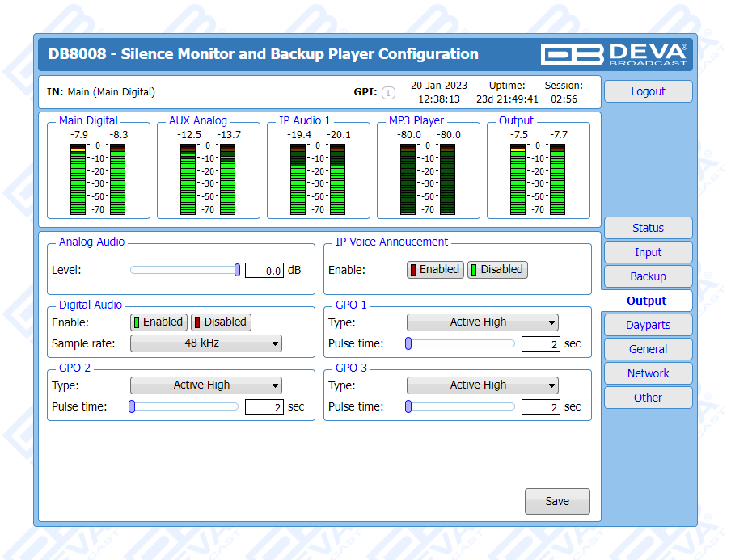Click the IP Audio 1 level meter

coord(318,179)
